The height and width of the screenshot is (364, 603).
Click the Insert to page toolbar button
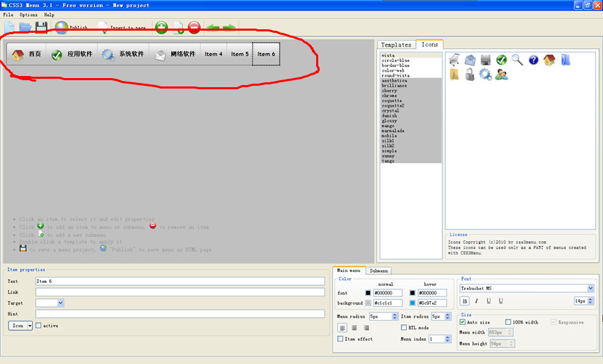[x=122, y=27]
